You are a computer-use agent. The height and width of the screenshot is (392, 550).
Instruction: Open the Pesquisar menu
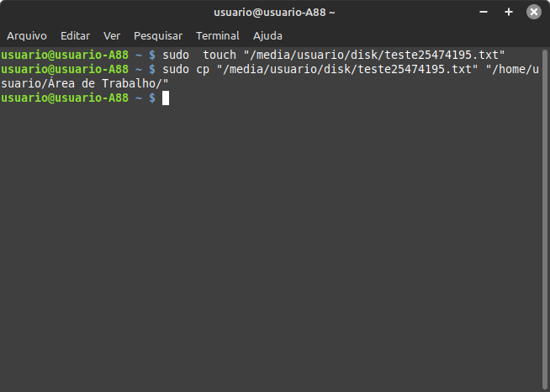[x=158, y=36]
